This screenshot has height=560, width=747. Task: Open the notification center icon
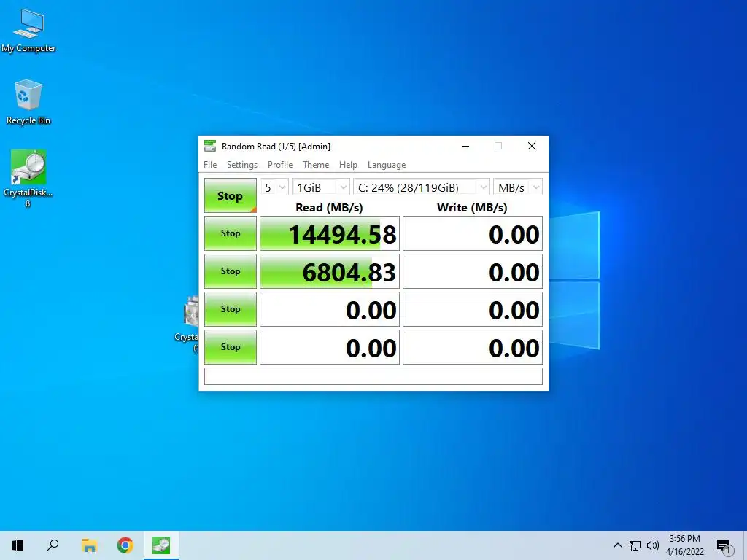(x=724, y=546)
